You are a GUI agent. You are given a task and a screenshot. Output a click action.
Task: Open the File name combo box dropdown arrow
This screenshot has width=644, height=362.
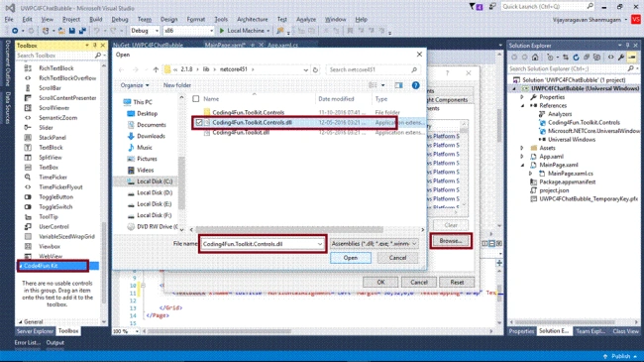320,244
